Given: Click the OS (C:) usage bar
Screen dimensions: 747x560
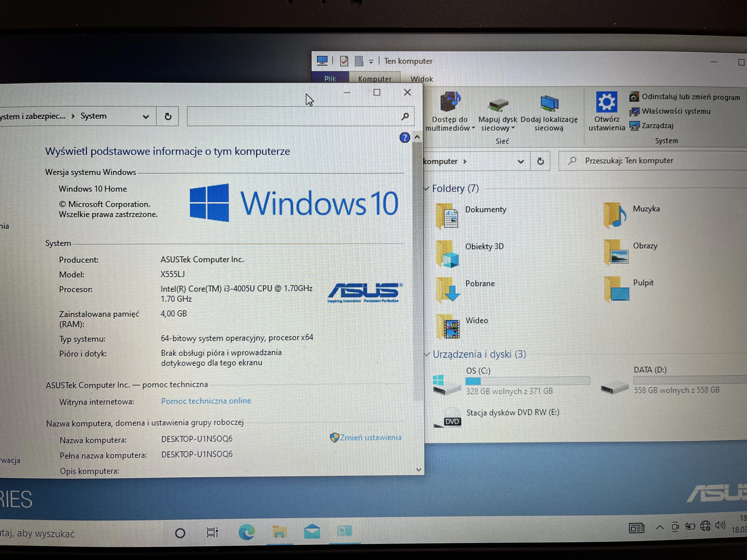Looking at the screenshot, I should (x=527, y=381).
